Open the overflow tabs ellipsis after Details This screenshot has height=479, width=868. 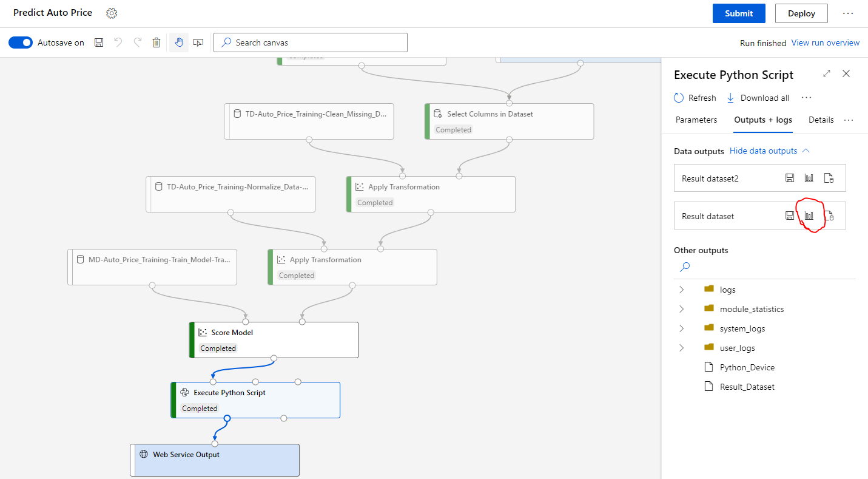click(849, 120)
